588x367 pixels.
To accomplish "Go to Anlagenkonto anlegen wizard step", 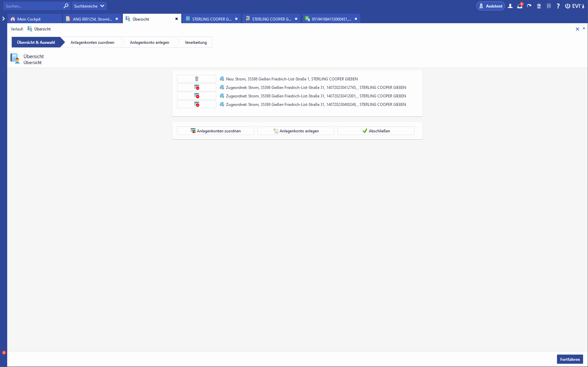I will tap(149, 42).
